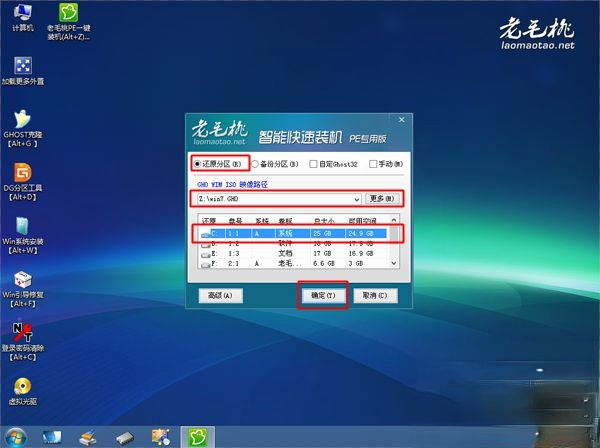
Task: Open the 加载更多外置 desktop icon
Action: point(23,71)
